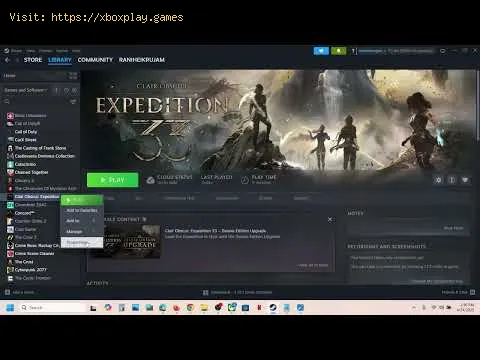Viewport: 480px width, 360px height.
Task: Open the Steam icon in the taskbar
Action: [273, 308]
